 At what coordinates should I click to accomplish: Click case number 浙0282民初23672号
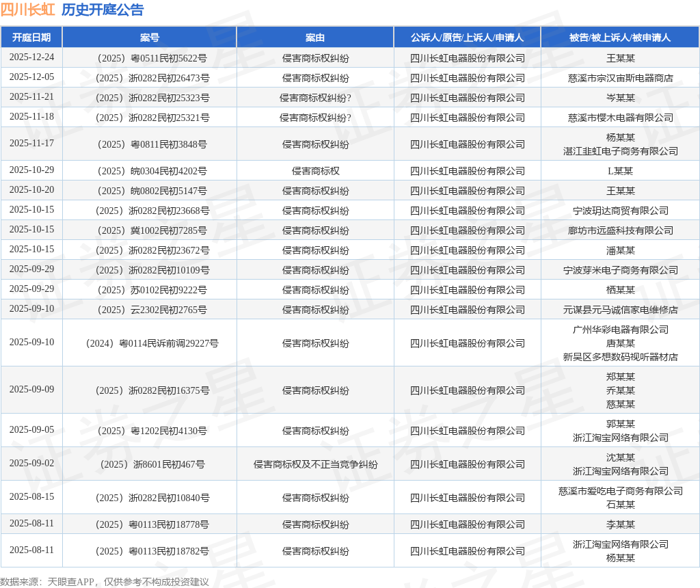coord(152,250)
